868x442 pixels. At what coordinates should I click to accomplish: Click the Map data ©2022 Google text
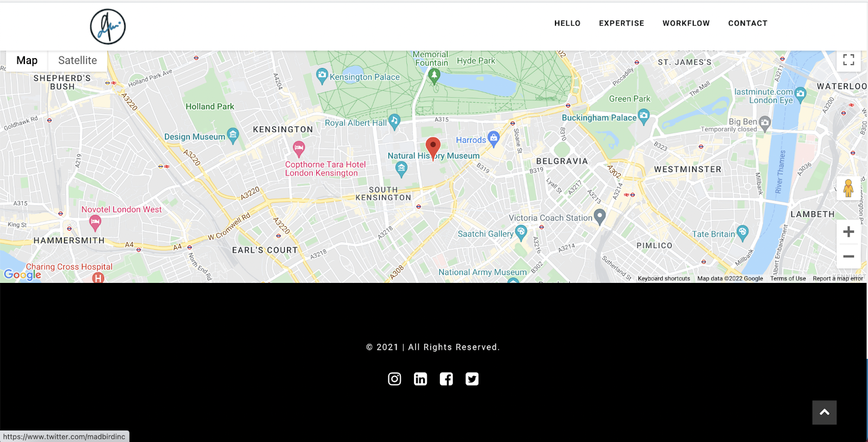730,279
